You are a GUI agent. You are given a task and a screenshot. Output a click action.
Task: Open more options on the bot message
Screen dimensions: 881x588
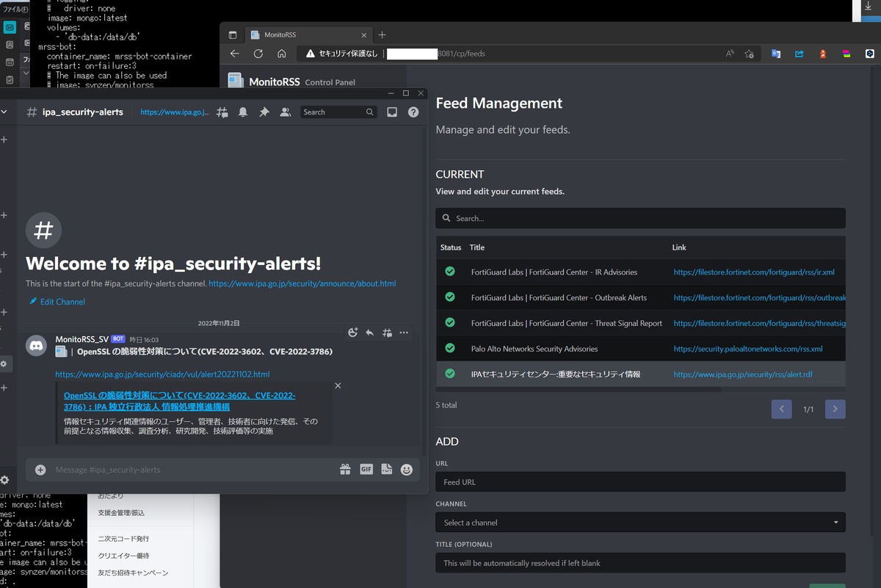pos(404,333)
